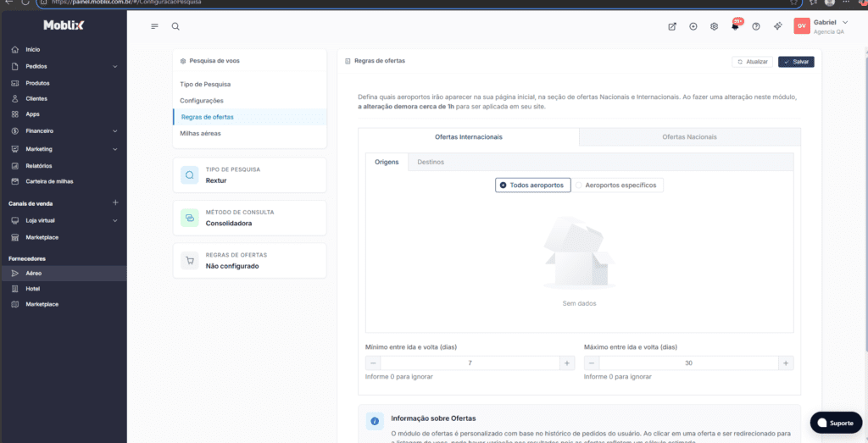Switch to Ofertas Internacionais tab

(x=469, y=137)
